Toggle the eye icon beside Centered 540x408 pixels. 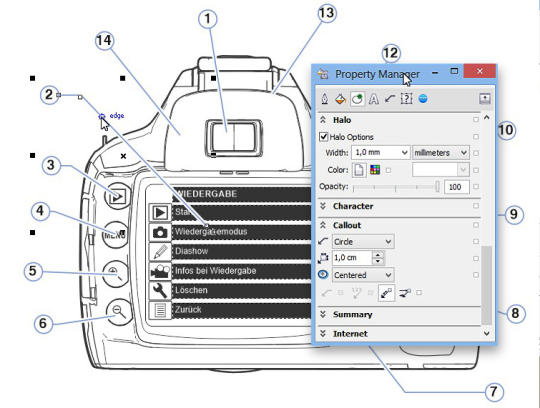(323, 275)
